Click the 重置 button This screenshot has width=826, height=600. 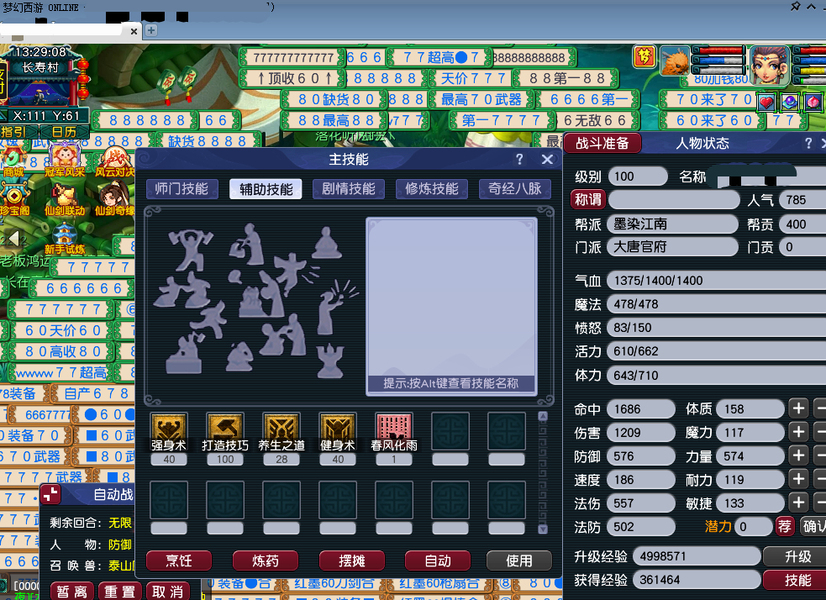click(x=120, y=592)
